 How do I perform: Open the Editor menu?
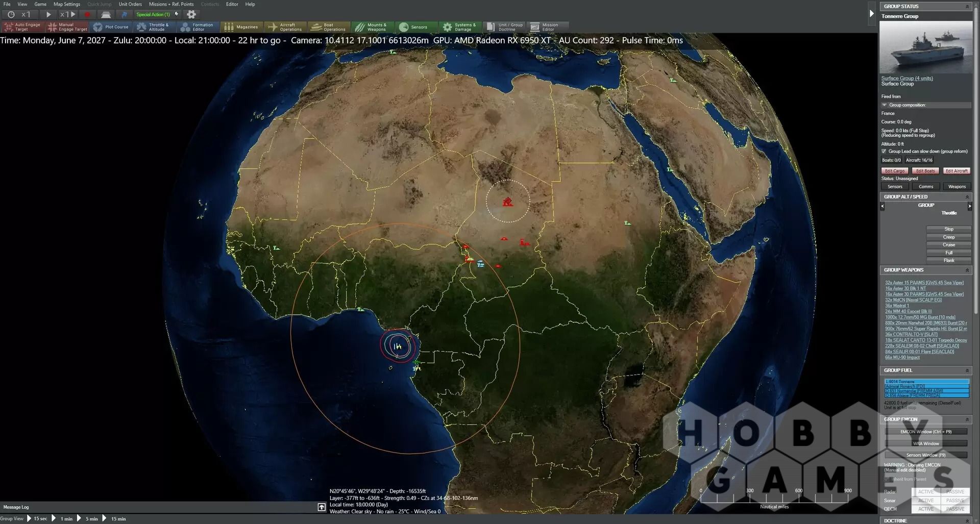click(x=232, y=4)
